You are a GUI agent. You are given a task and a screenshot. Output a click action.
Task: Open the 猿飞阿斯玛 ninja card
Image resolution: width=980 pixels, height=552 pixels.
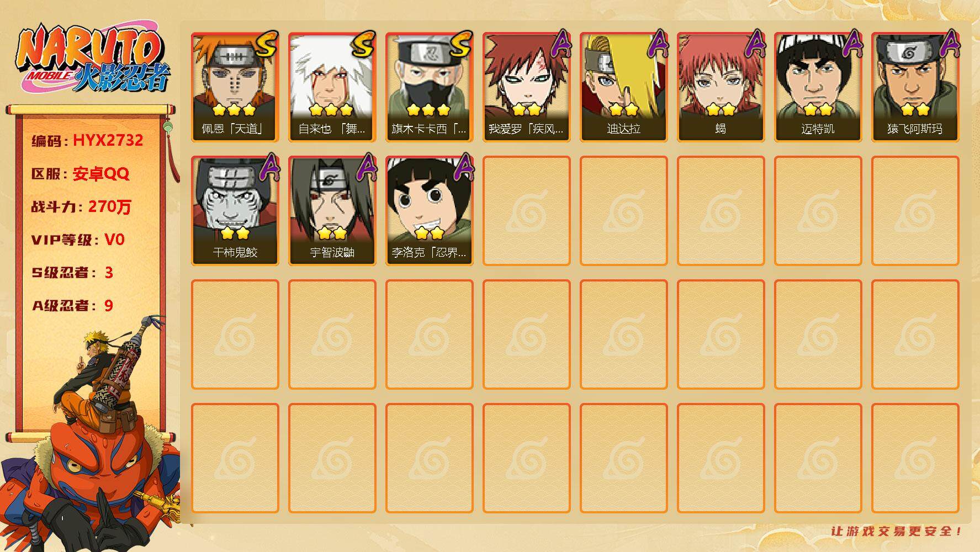915,87
